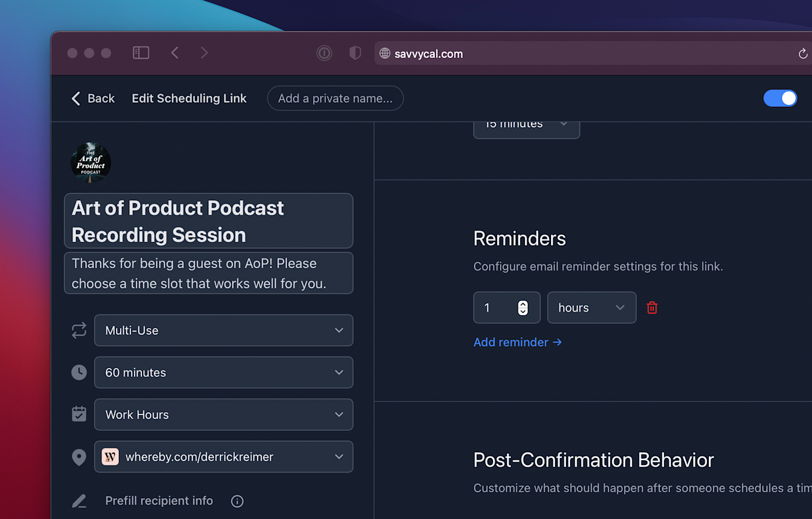This screenshot has width=812, height=519.
Task: Click the location pin icon
Action: pos(79,457)
